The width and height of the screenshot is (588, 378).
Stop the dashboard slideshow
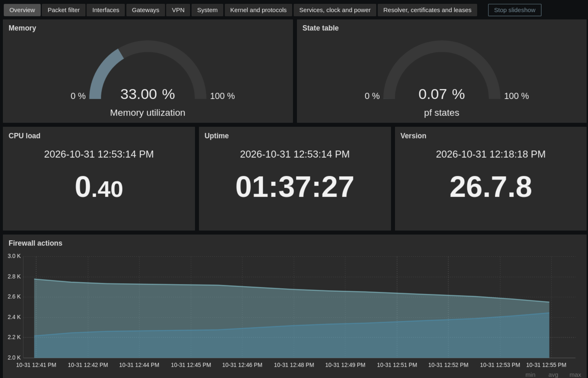514,10
